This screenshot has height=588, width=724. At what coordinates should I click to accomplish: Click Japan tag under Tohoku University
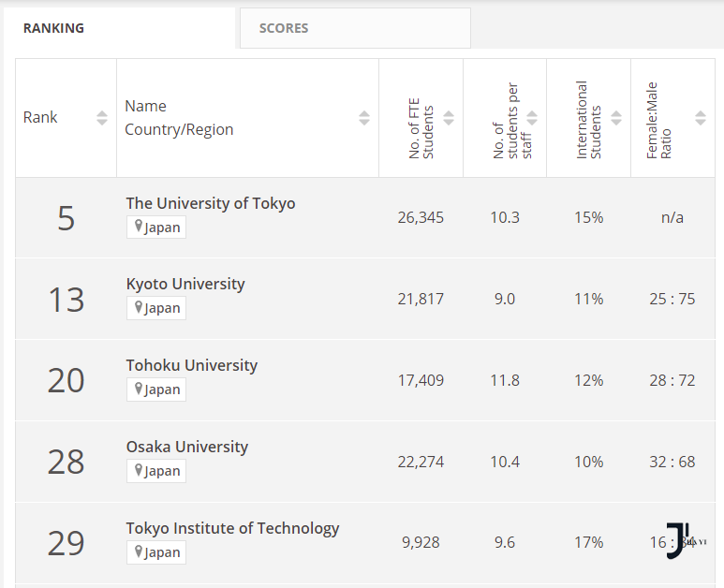(156, 390)
